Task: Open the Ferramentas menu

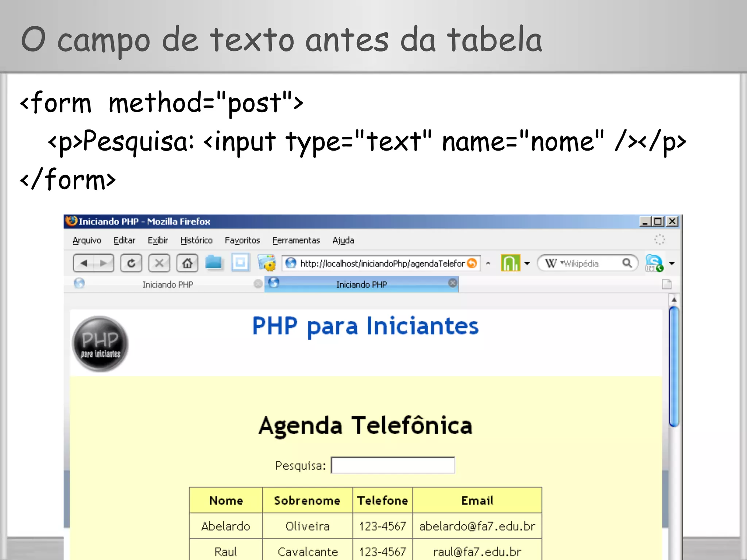Action: click(x=296, y=240)
